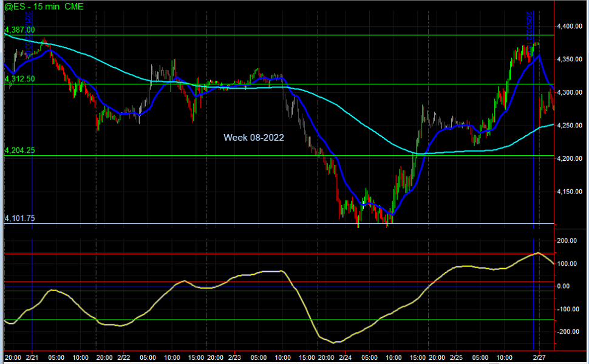Select the 2/21 date on time axis
This screenshot has height=364, width=589.
(x=33, y=358)
